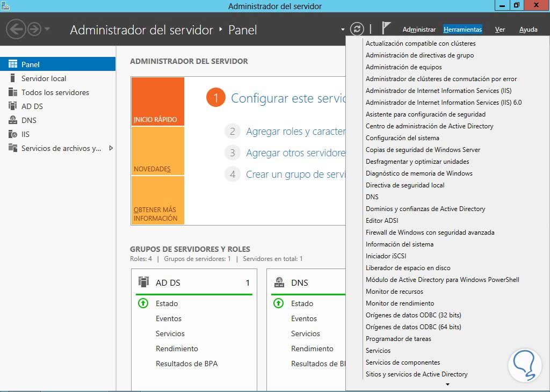This screenshot has height=392, width=550.
Task: Select Todos los servidores sidebar icon
Action: (x=13, y=92)
